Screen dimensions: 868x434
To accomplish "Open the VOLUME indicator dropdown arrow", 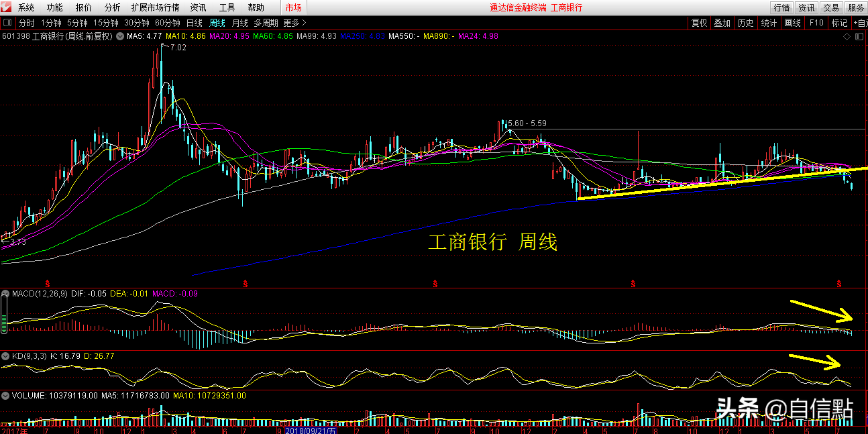I will coord(7,396).
